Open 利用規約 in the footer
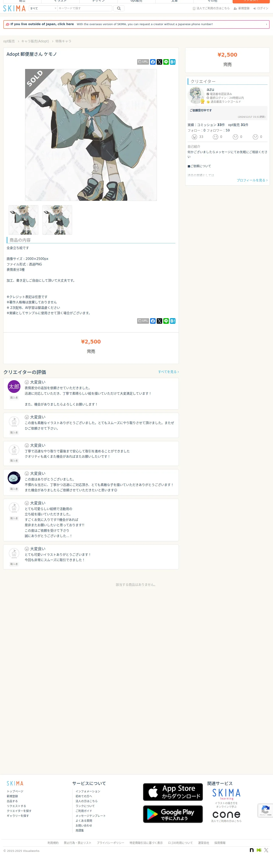Viewport: 273px width, 868px height. 53,843
